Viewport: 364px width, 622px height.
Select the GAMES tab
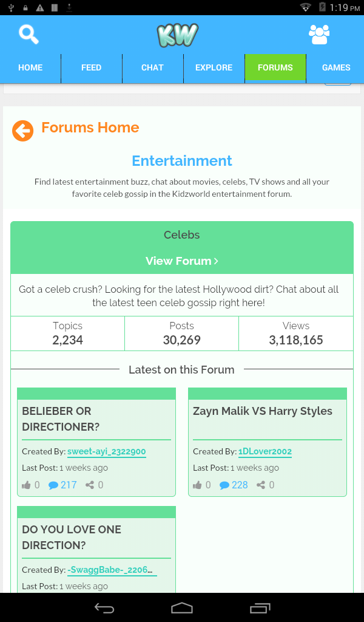coord(336,68)
